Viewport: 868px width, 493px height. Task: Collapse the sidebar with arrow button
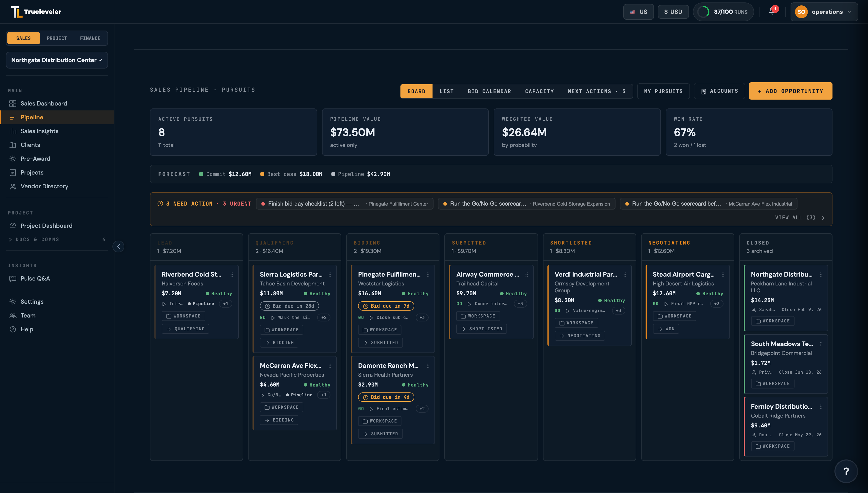(118, 246)
